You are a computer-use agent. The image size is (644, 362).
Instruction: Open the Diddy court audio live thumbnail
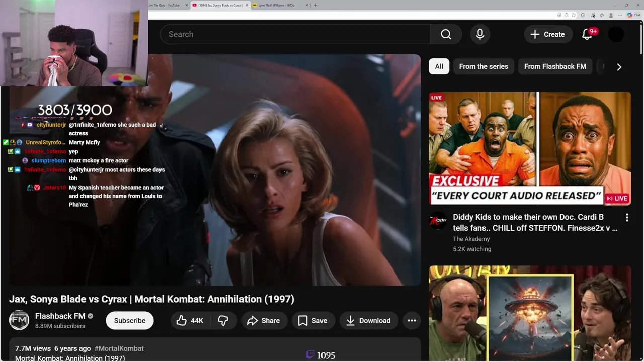click(x=530, y=148)
